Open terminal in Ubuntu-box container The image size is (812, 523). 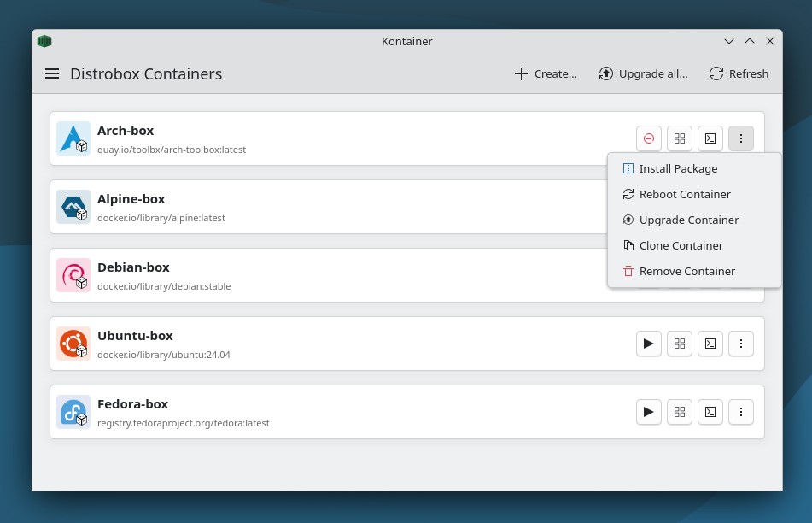click(x=710, y=344)
